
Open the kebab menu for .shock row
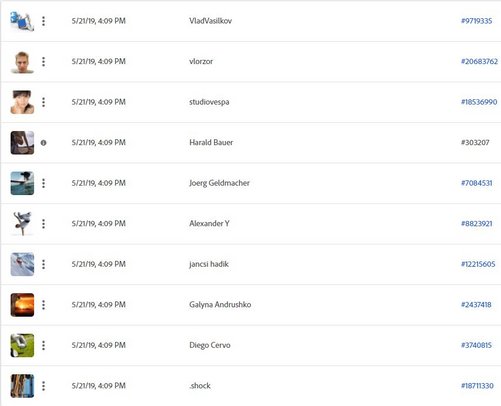pyautogui.click(x=43, y=386)
